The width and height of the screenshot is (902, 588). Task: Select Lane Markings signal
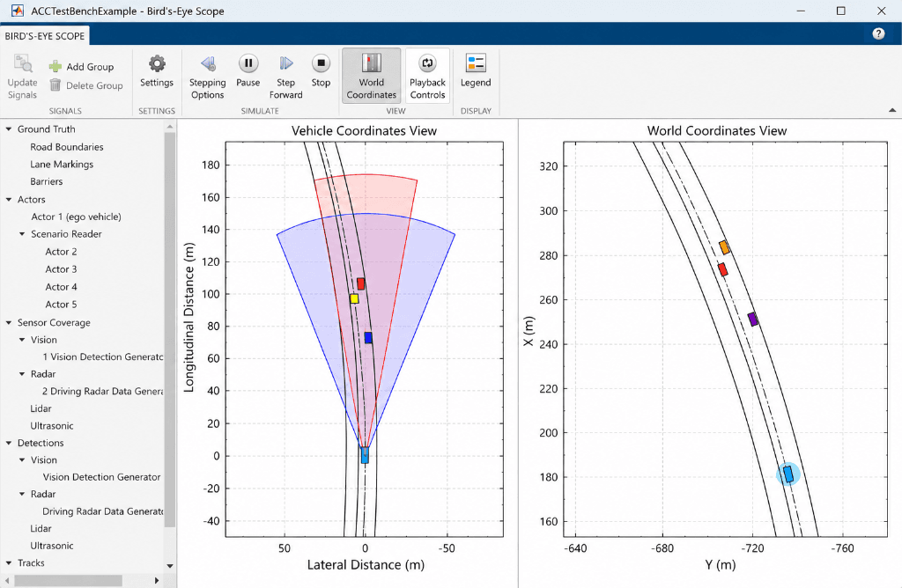pos(62,165)
